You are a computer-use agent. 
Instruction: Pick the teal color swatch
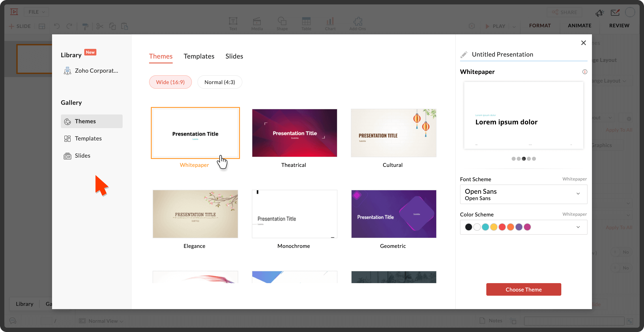click(x=485, y=227)
